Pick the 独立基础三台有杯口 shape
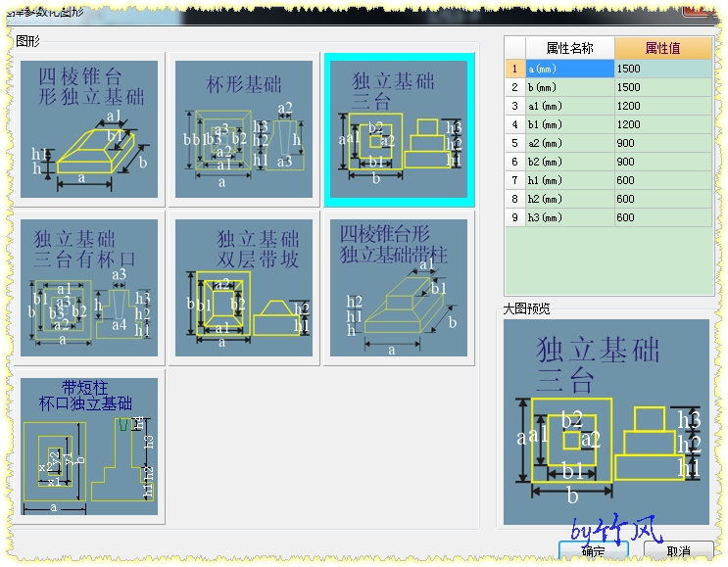The height and width of the screenshot is (567, 728). 89,288
